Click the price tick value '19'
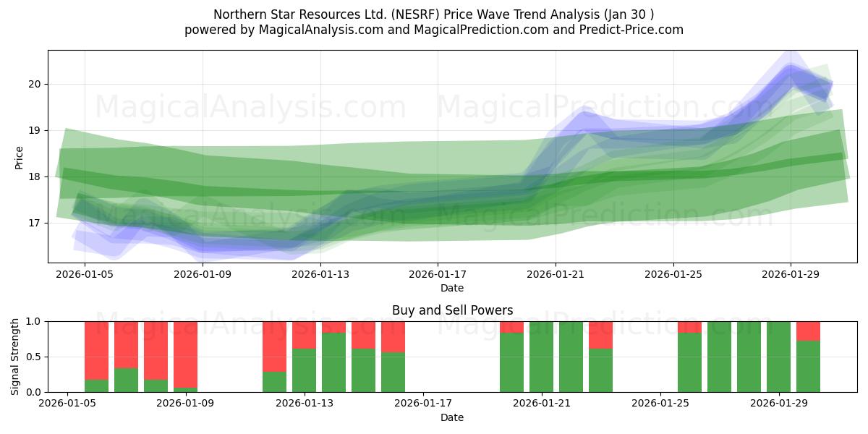 point(35,130)
